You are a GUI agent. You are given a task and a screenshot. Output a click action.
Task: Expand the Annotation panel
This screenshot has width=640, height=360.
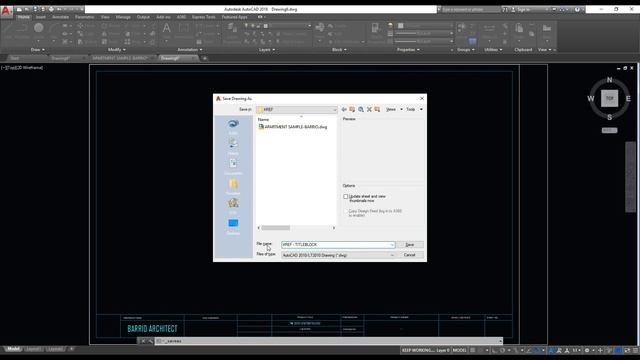[x=189, y=50]
